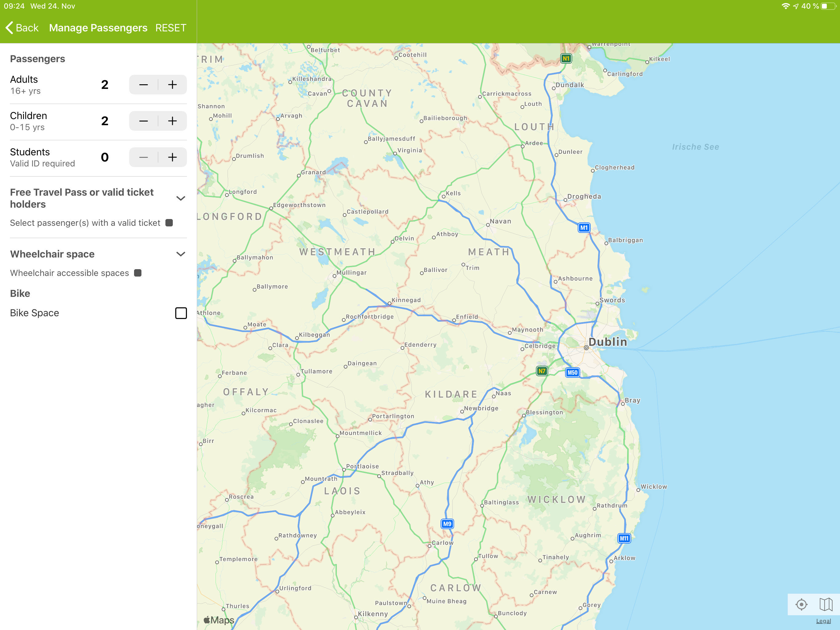Image resolution: width=840 pixels, height=630 pixels.
Task: Tap the N7 road badge
Action: [x=542, y=371]
